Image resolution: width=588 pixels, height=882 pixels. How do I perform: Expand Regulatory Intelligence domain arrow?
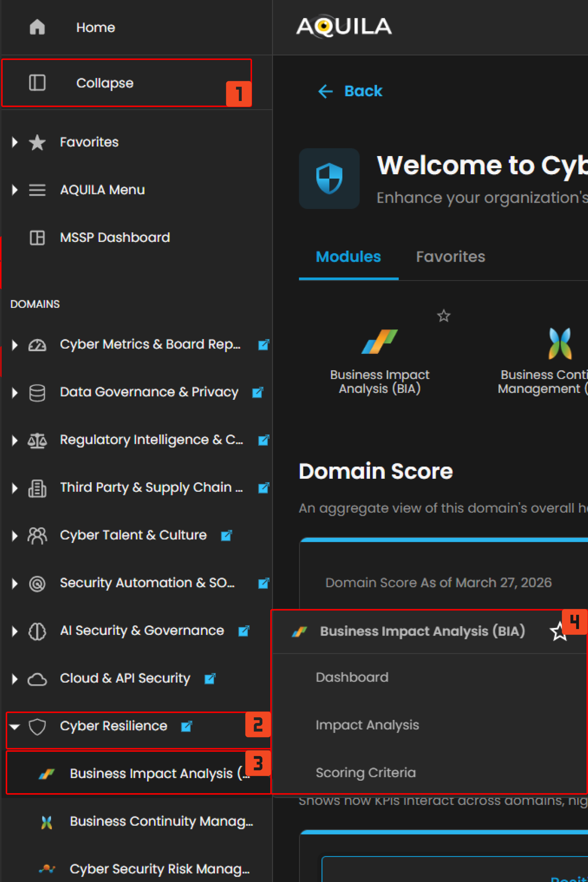(x=15, y=440)
